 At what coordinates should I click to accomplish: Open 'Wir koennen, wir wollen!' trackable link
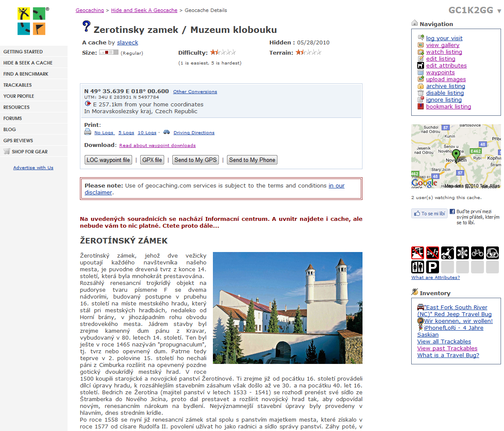point(458,321)
